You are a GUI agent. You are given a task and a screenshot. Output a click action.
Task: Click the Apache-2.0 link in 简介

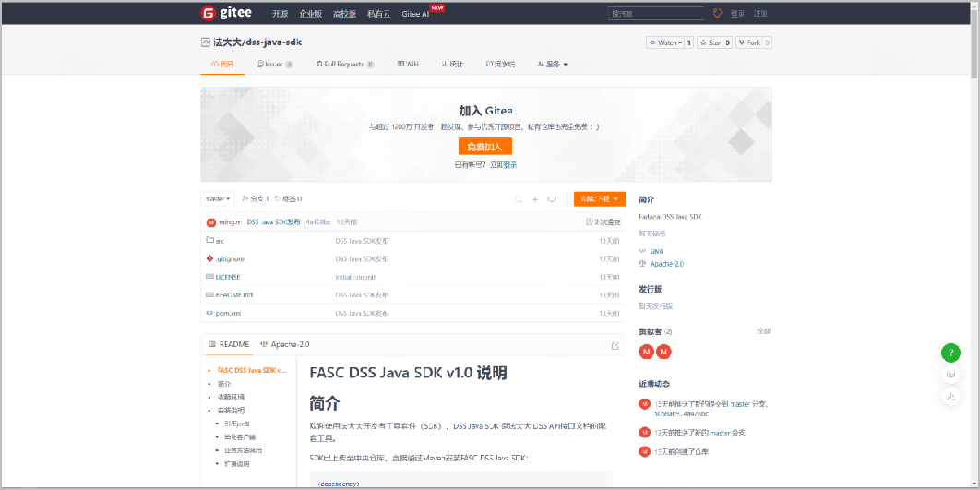tap(667, 264)
